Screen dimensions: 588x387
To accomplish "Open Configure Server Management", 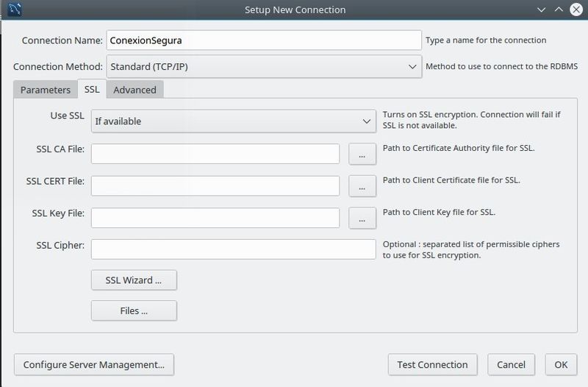I will pyautogui.click(x=94, y=364).
